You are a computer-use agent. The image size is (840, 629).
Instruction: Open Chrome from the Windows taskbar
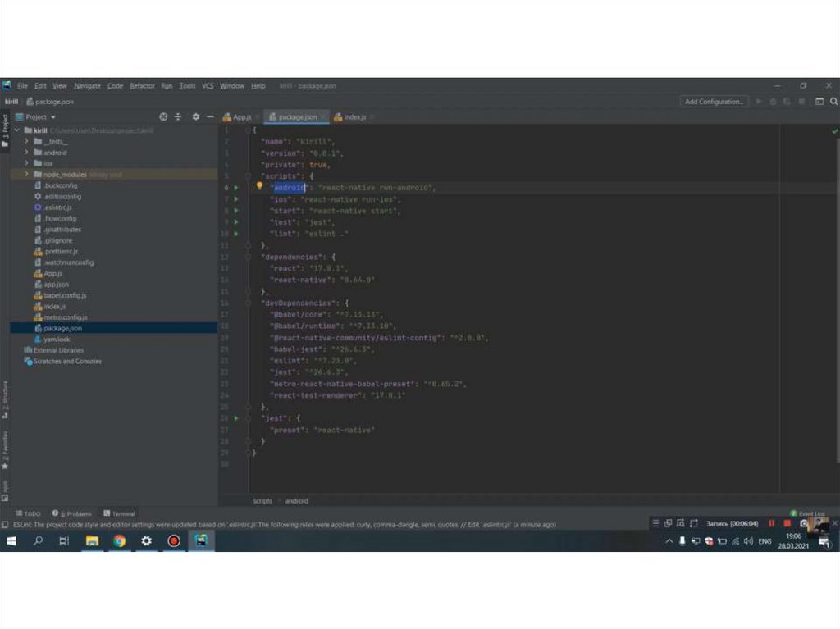[119, 541]
